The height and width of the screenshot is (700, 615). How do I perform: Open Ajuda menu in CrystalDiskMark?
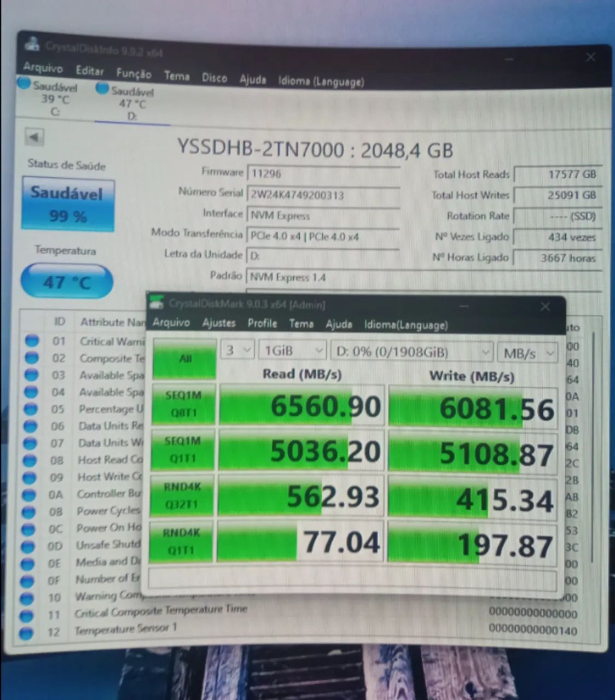(339, 324)
